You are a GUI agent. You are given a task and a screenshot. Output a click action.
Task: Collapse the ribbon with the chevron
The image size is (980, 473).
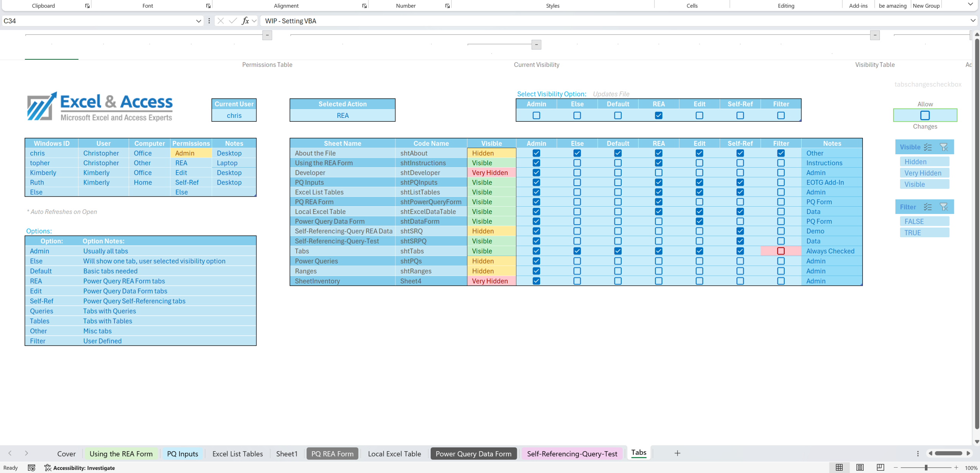(970, 4)
